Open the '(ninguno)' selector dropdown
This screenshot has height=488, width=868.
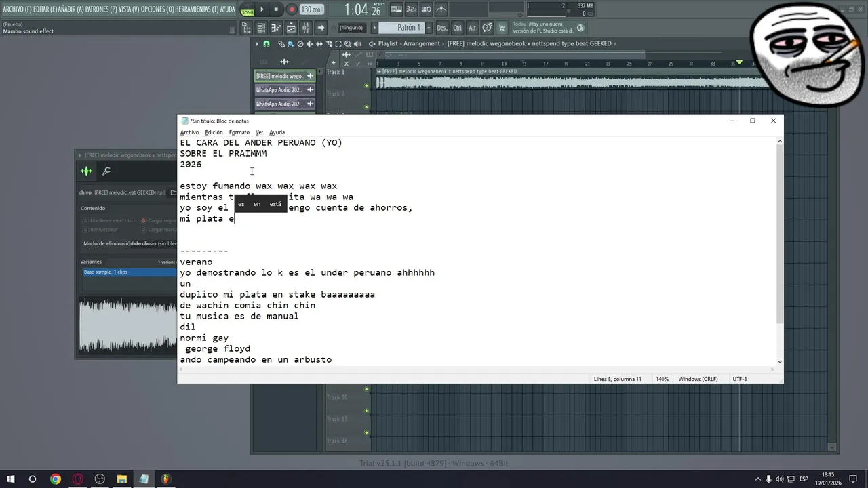tap(352, 28)
